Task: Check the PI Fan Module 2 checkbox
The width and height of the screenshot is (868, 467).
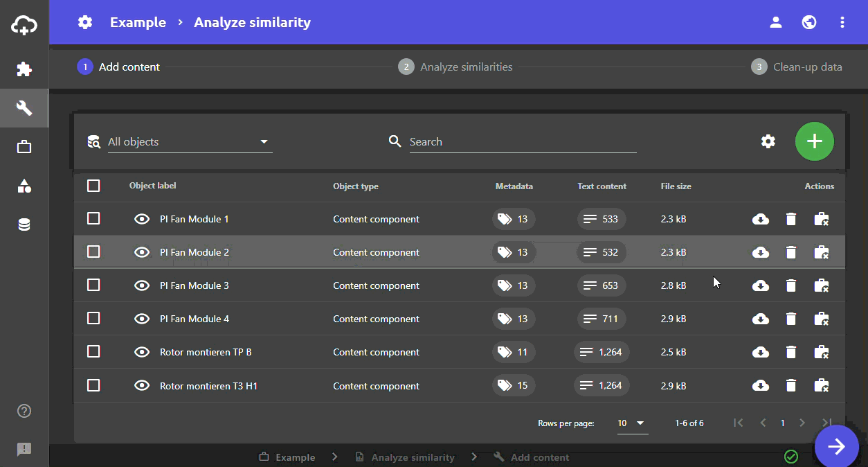Action: pyautogui.click(x=93, y=252)
